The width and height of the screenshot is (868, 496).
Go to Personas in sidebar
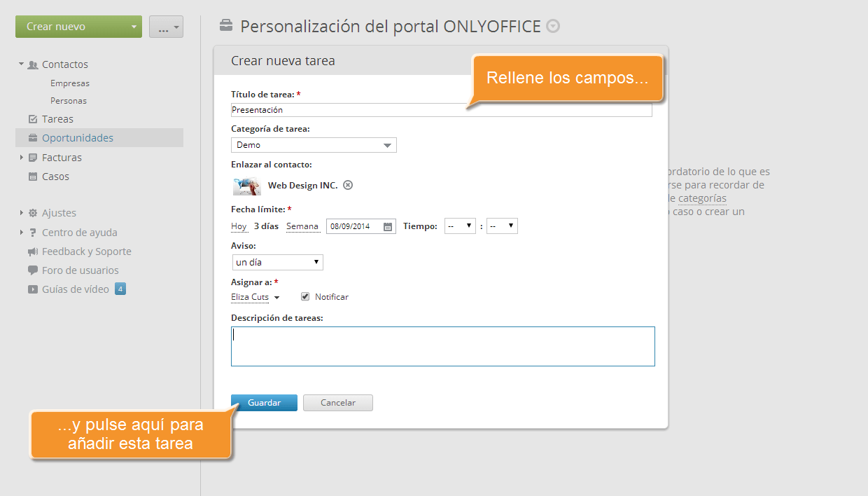click(x=69, y=101)
